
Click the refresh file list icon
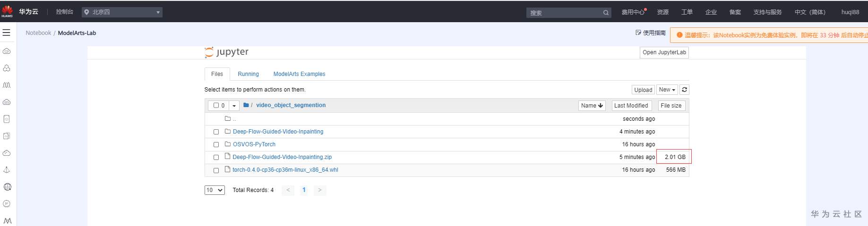pyautogui.click(x=684, y=90)
